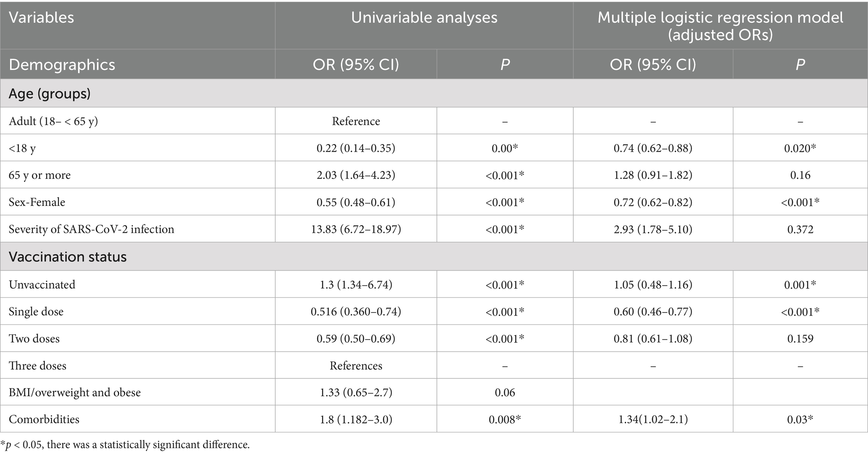The height and width of the screenshot is (455, 868).
Task: Select the 0.372 P value cell
Action: (x=800, y=229)
